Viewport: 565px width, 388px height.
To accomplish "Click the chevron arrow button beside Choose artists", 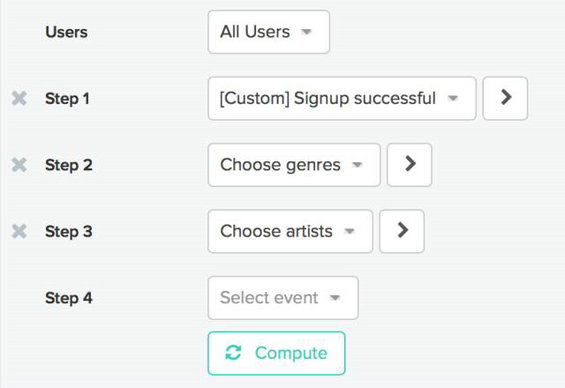I will (402, 231).
